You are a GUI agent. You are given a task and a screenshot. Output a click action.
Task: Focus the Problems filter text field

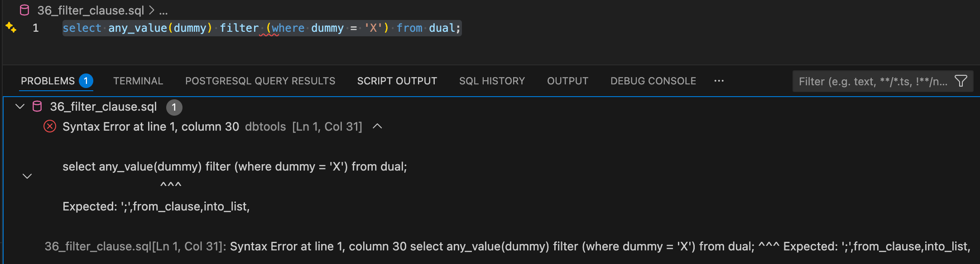coord(872,82)
